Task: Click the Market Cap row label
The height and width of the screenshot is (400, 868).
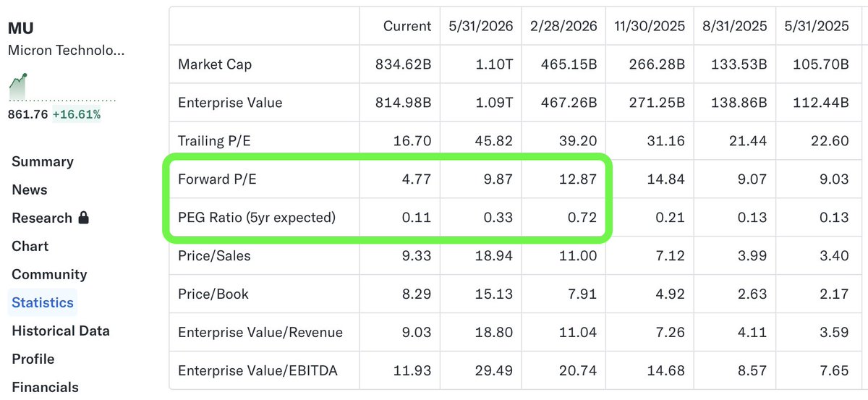Action: (x=215, y=64)
